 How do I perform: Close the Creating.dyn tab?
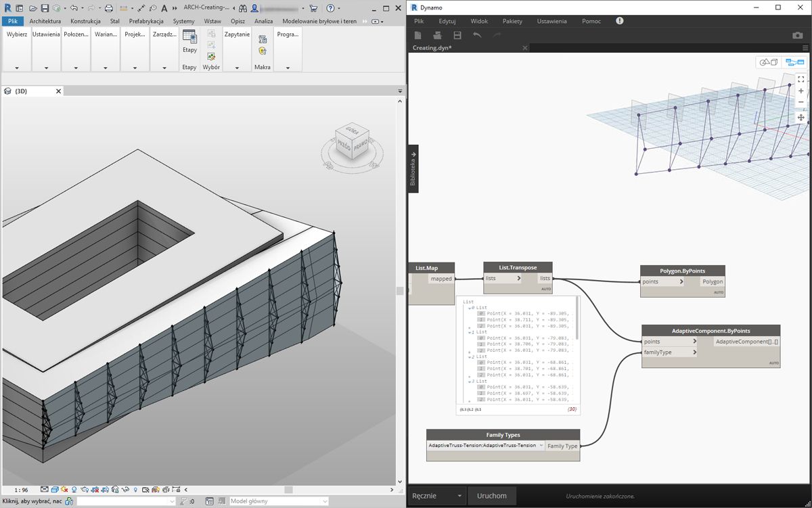tap(525, 48)
